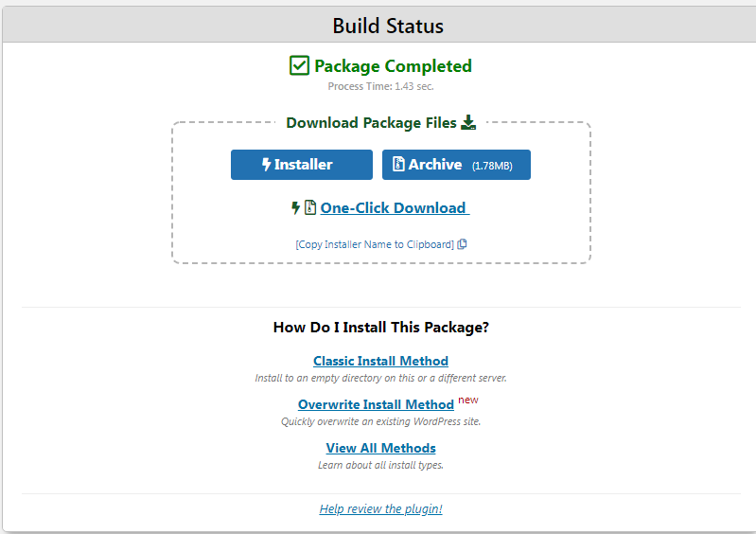Click the green checkmark beside Package Completed
Image resolution: width=756 pixels, height=534 pixels.
(x=299, y=65)
